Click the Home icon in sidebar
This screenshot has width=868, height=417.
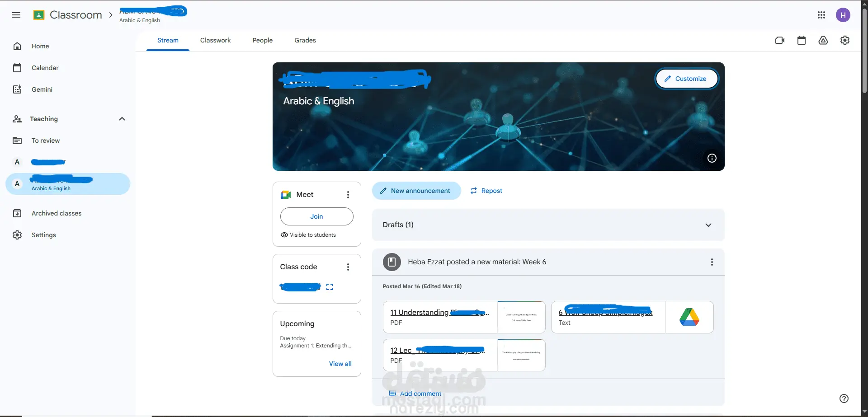point(17,46)
